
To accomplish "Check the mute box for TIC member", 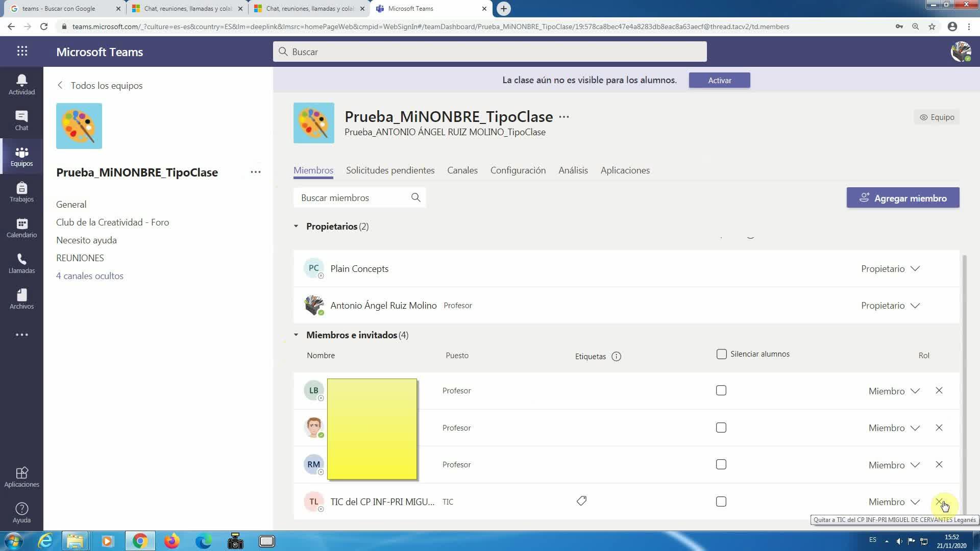I will coord(721,502).
